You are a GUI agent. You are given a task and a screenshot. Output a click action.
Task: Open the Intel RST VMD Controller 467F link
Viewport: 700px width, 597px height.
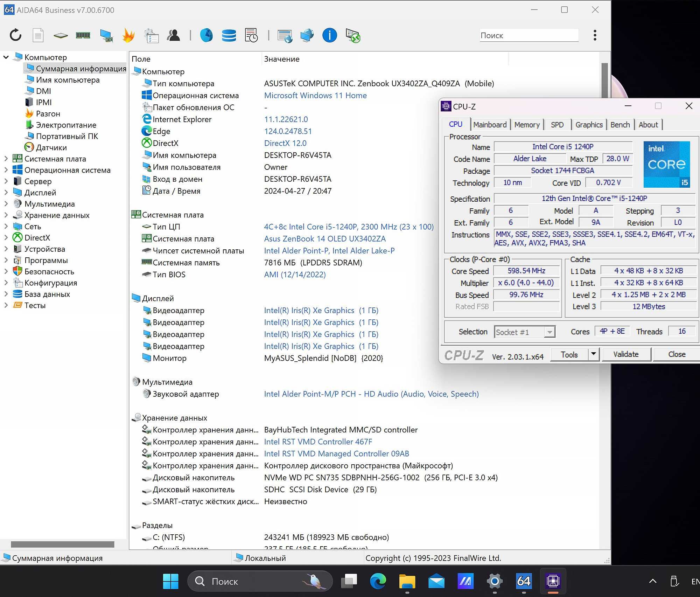(x=318, y=442)
